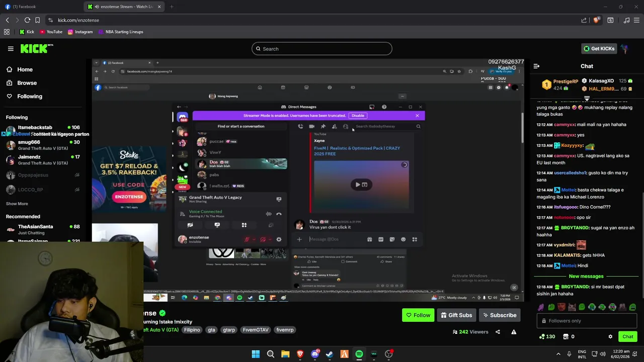Image resolution: width=644 pixels, height=362 pixels.
Task: Disable Streamer Mode in Discord banner
Action: click(x=358, y=116)
